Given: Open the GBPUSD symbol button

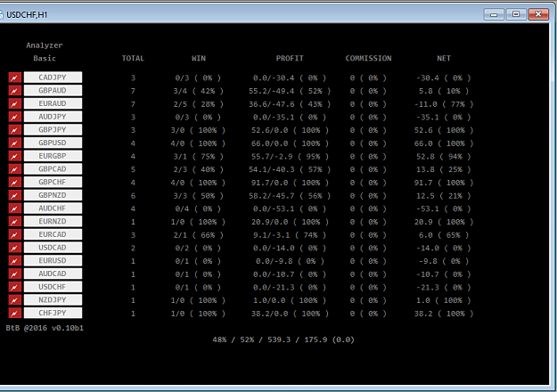Looking at the screenshot, I should 53,143.
